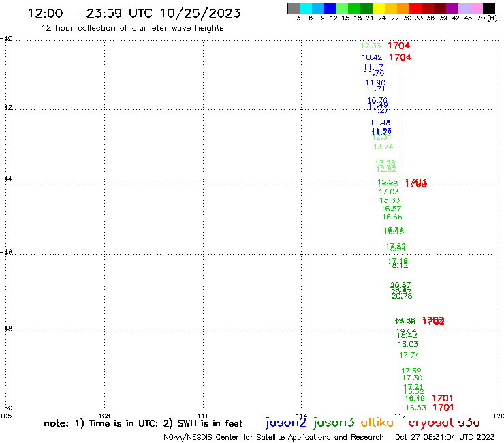Click the wave height value 17.30

tap(412, 378)
